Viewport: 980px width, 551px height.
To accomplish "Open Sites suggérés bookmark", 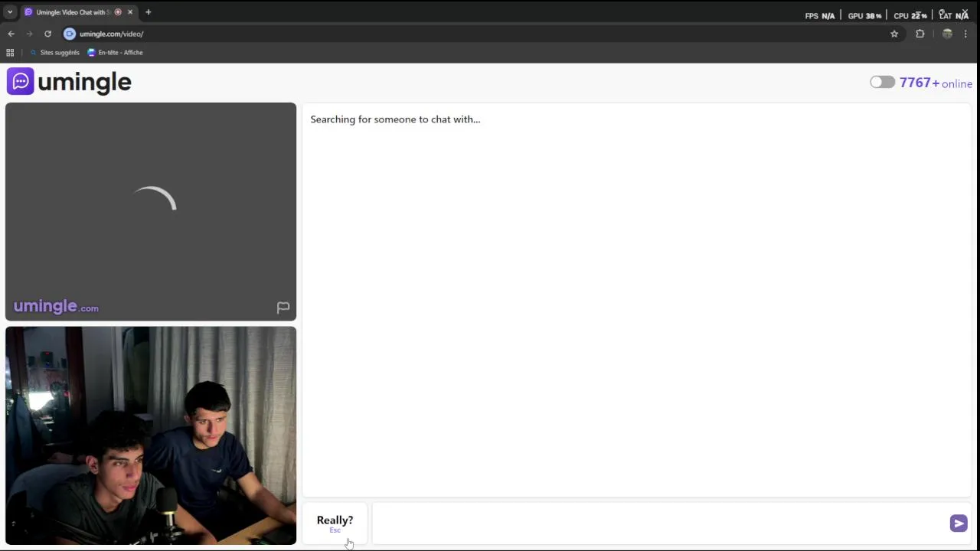I will (54, 53).
